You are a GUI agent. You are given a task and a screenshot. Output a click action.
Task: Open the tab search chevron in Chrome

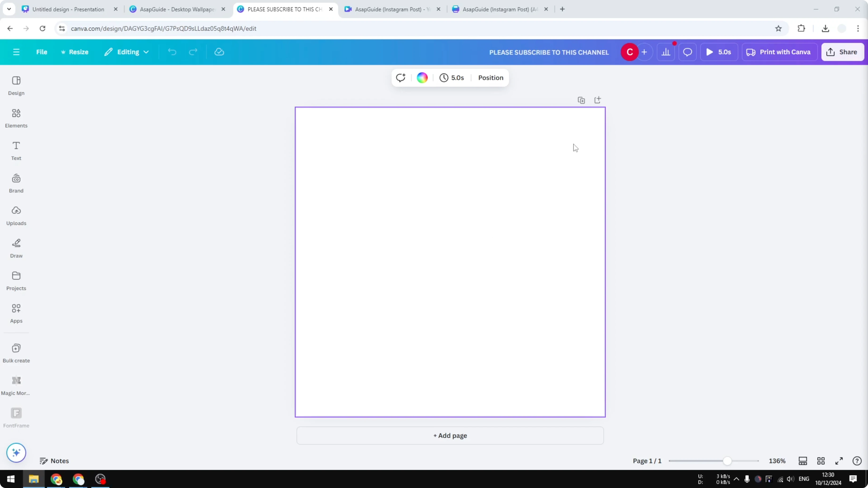pos(9,9)
